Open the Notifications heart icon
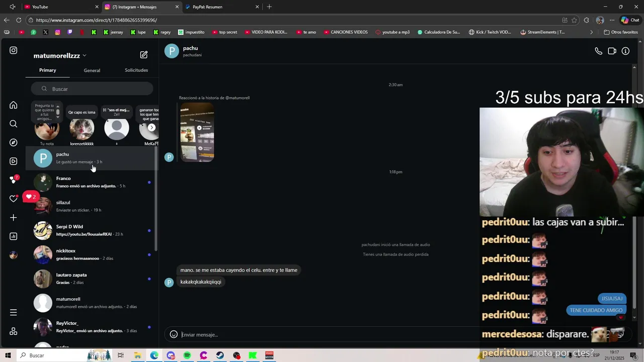 tap(14, 199)
